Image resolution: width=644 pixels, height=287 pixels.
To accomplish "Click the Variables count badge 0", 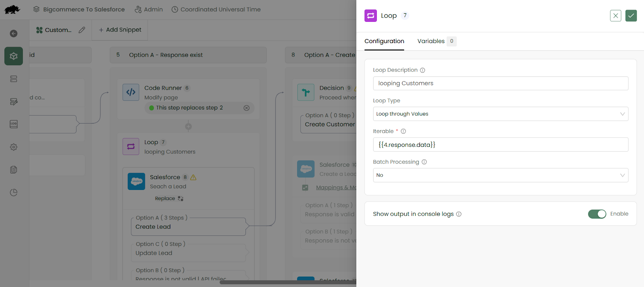I will coord(452,41).
